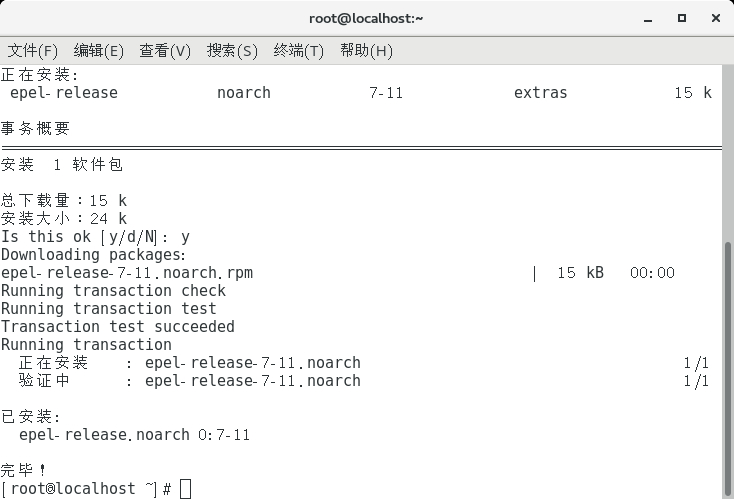Click the root@localhost:~ window title

pos(366,19)
